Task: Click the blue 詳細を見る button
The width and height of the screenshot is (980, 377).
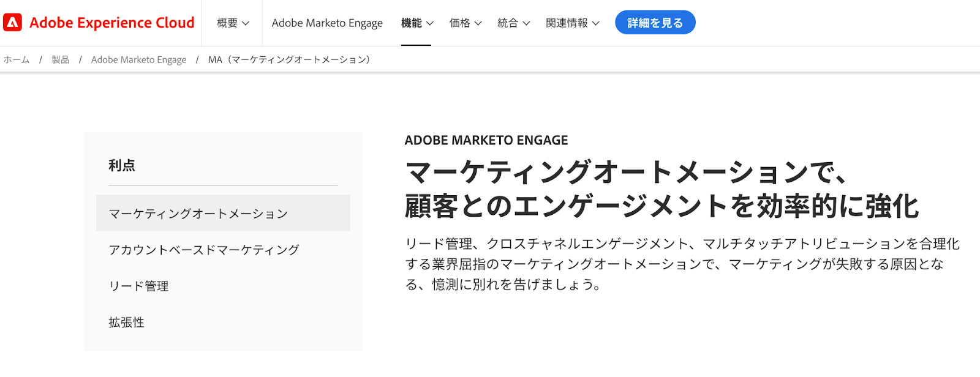Action: pyautogui.click(x=655, y=23)
